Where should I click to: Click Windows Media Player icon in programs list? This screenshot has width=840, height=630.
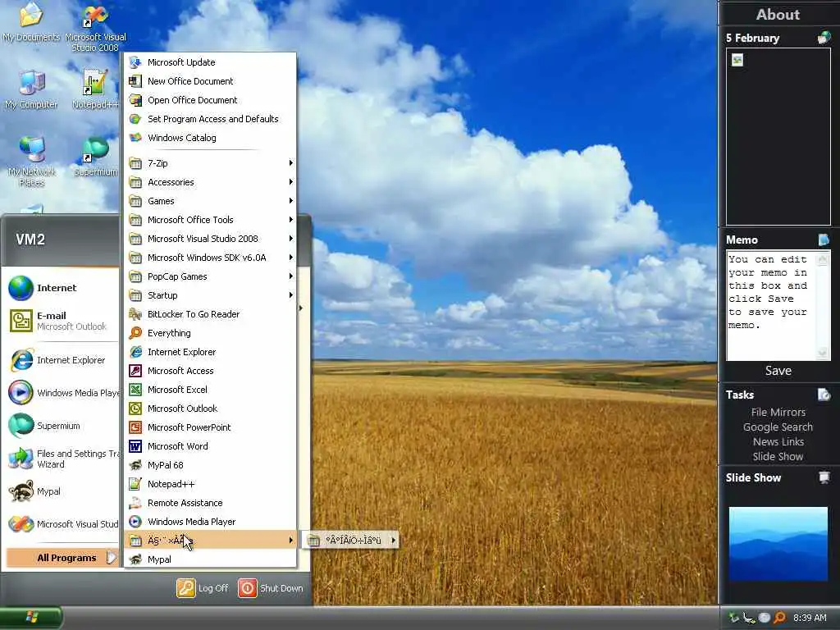click(135, 522)
